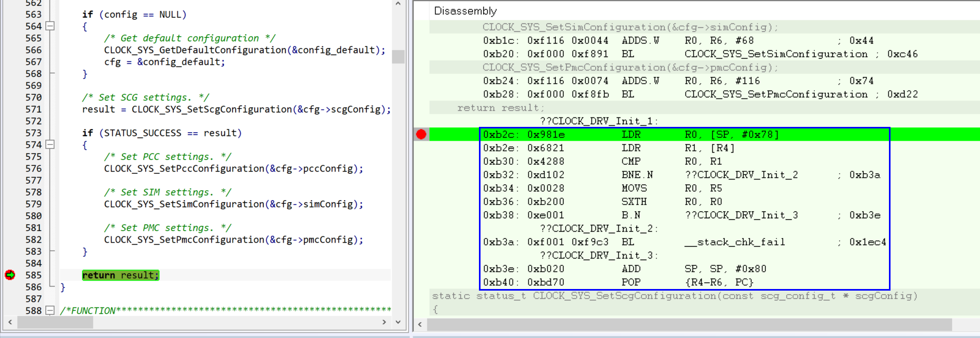The width and height of the screenshot is (980, 338).
Task: Click the BL __stack_chk_fail instruction at 0xb3a
Action: [684, 242]
